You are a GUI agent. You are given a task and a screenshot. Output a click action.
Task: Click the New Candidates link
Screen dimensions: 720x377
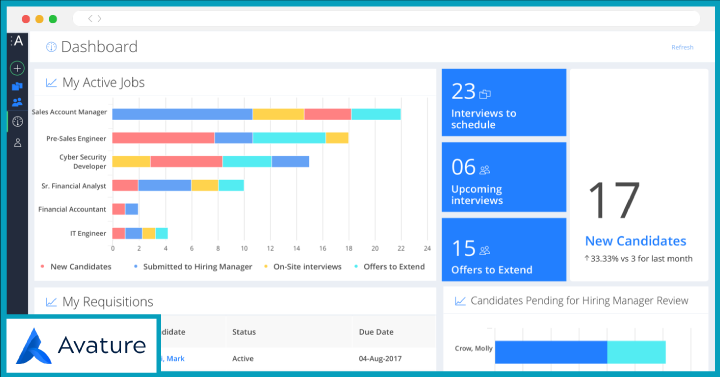point(636,241)
